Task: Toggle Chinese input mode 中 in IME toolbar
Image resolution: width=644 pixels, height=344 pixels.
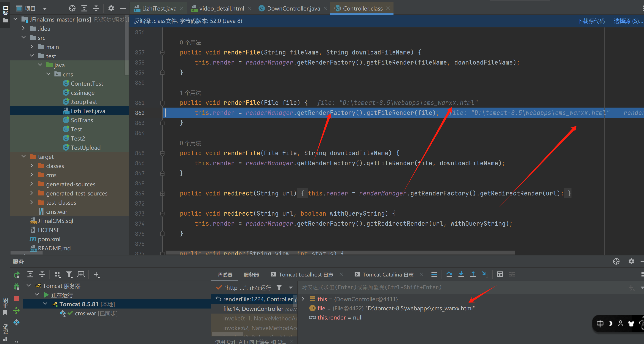Action: tap(600, 323)
